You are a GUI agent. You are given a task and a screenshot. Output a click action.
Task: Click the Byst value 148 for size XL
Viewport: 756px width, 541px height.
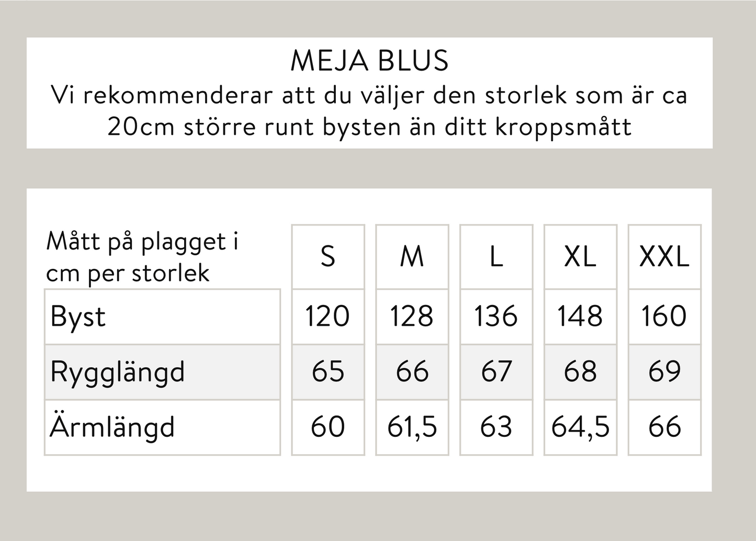[580, 317]
